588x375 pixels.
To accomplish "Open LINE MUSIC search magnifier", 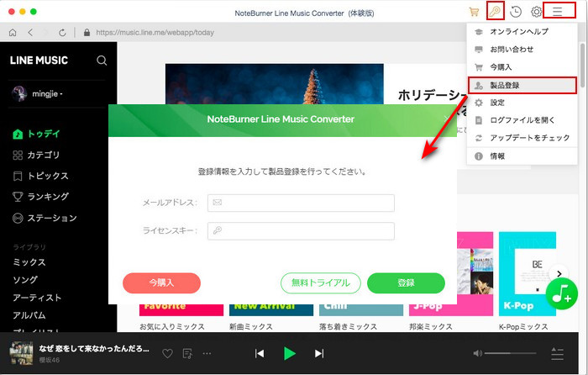I will pos(102,61).
